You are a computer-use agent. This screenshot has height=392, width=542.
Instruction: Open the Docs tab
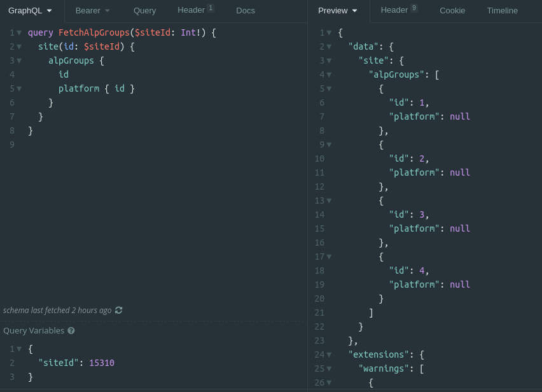coord(246,11)
